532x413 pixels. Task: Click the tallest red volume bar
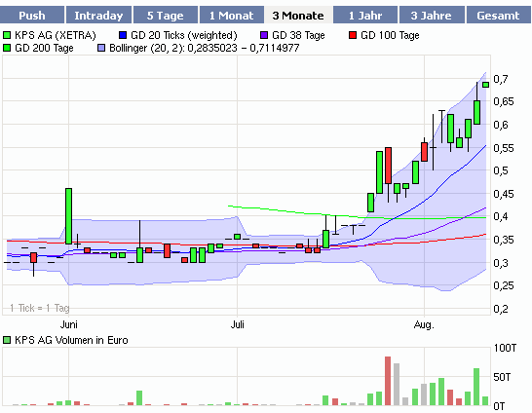click(388, 381)
